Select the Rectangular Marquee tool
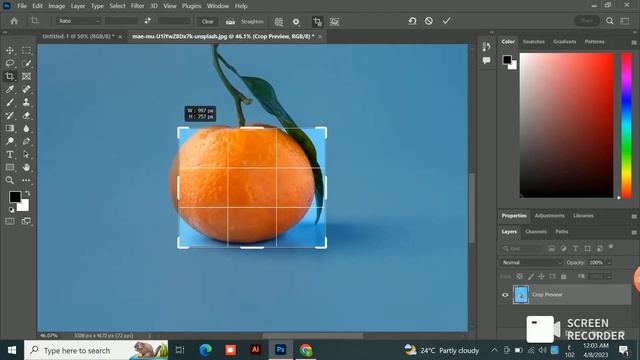The height and width of the screenshot is (360, 640). (27, 50)
